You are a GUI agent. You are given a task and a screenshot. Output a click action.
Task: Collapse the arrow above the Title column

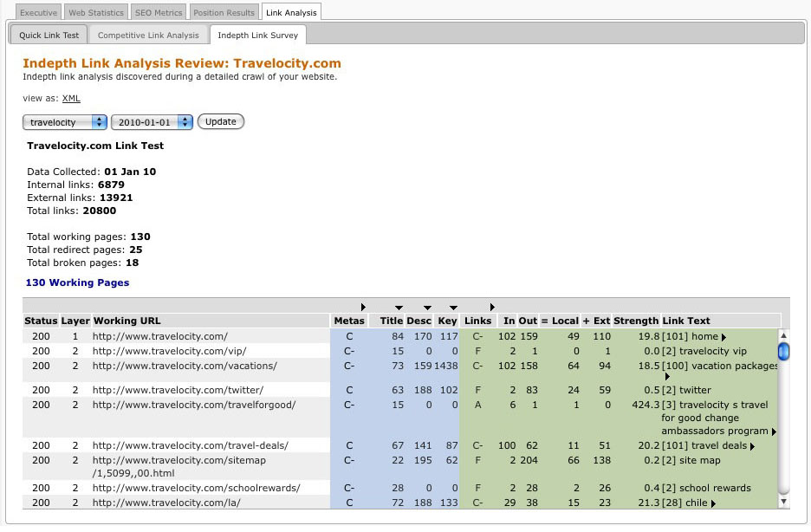(399, 308)
